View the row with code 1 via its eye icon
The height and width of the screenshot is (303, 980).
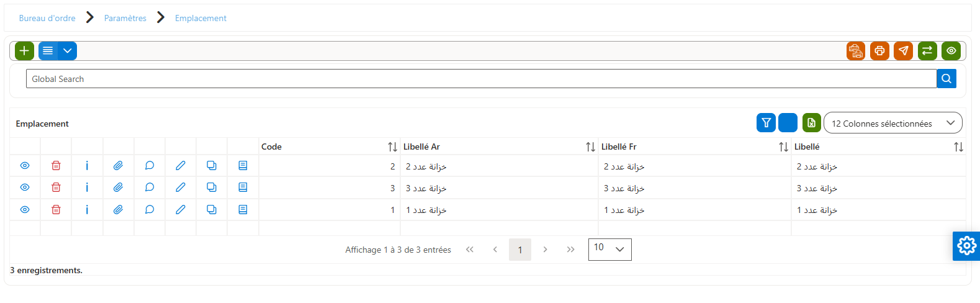tap(25, 210)
